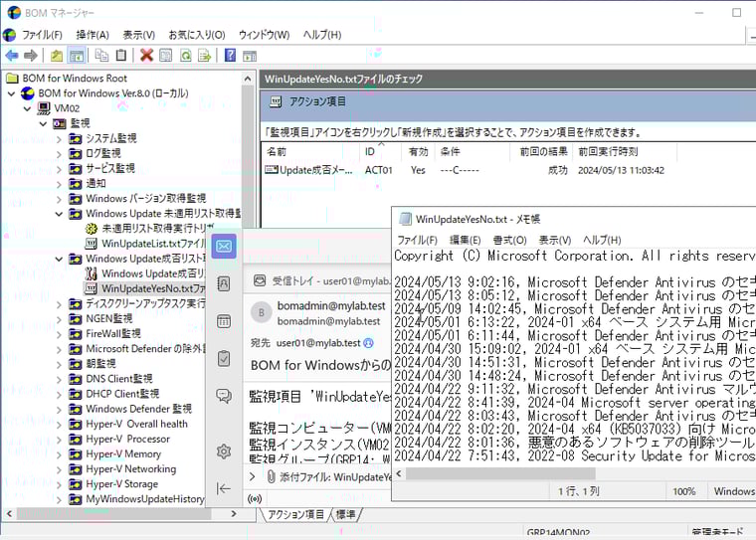Toggle the console tree show/hide icon

[x=77, y=56]
